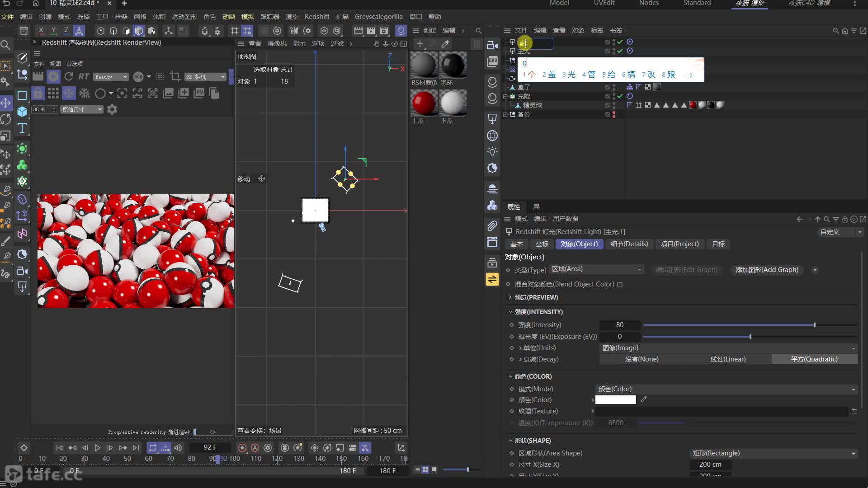The width and height of the screenshot is (868, 488).
Task: Open the RS camera dropdown
Action: (206, 77)
